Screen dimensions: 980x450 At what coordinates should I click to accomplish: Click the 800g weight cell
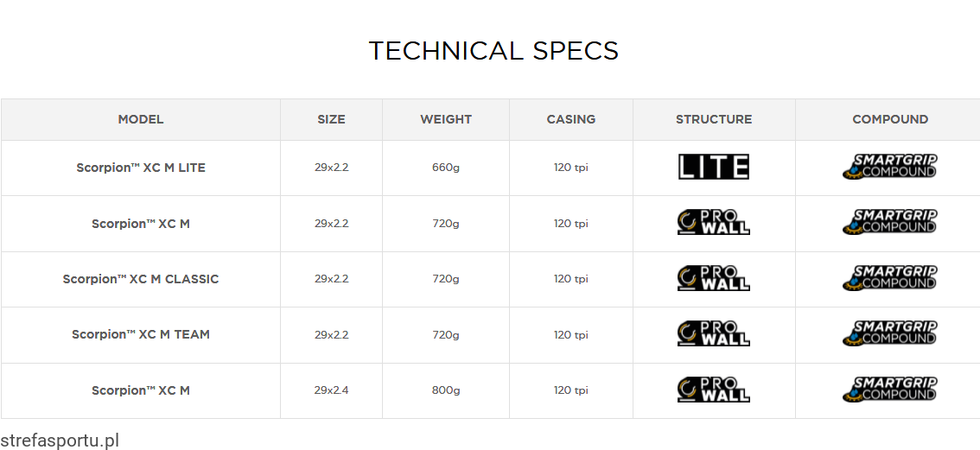(446, 390)
